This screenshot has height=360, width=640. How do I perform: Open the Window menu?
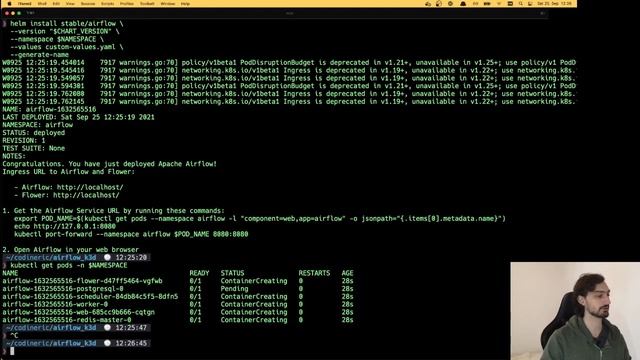coord(167,4)
